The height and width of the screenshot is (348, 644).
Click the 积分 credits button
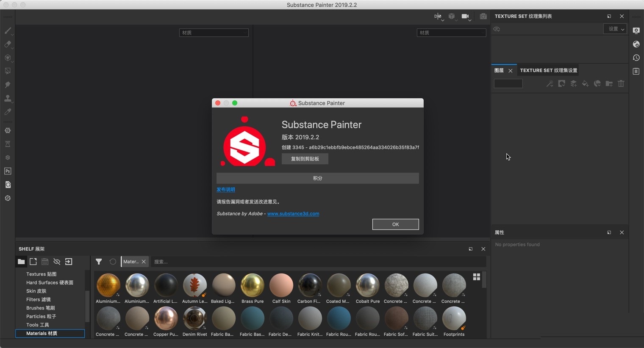pos(318,178)
